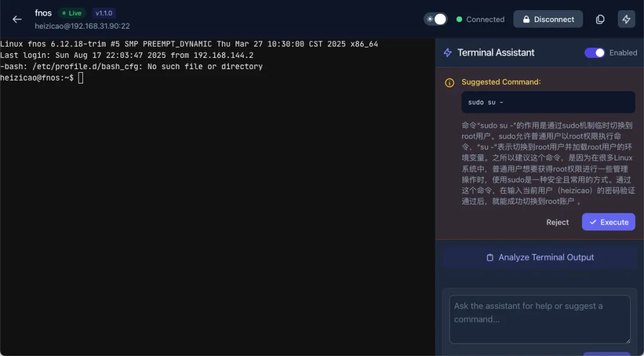Click the heizicao@192.168.31.90:22 host address

pos(82,26)
